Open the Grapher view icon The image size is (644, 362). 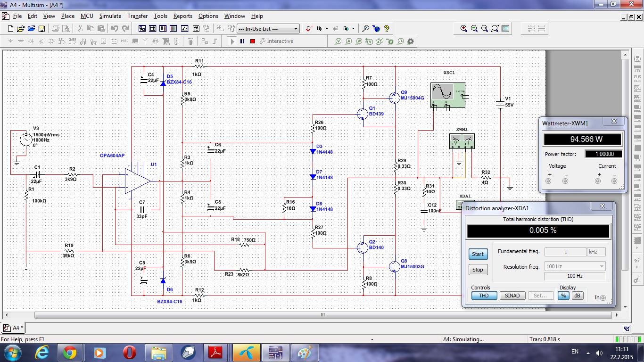[x=183, y=29]
